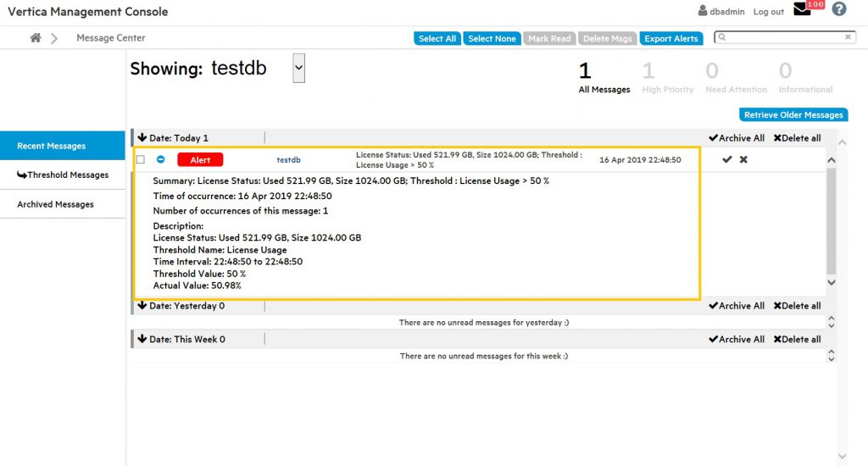Click the Select All button

coord(437,39)
